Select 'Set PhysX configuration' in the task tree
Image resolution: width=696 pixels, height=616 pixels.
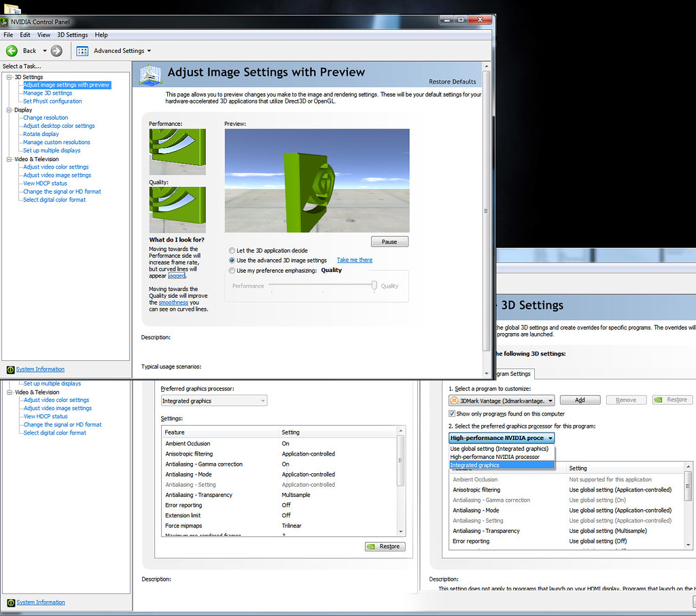[x=52, y=101]
